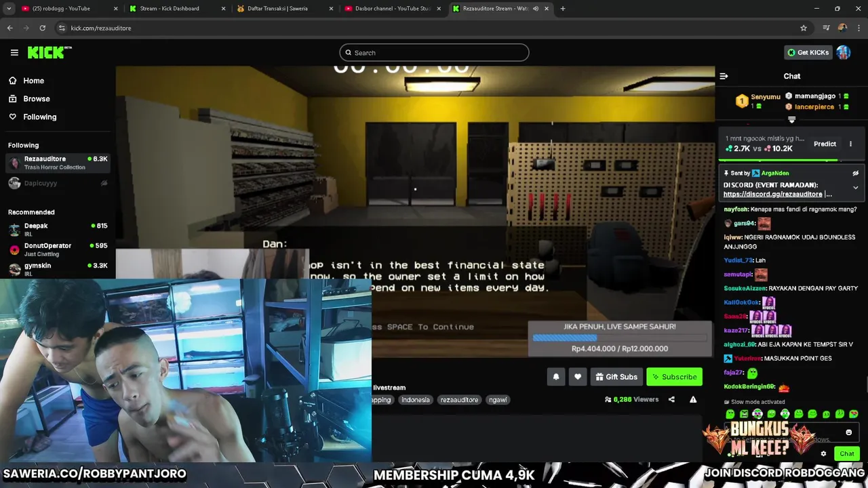Open the discord.gg/rezaauditore link
Viewport: 868px width, 488px height.
point(773,195)
